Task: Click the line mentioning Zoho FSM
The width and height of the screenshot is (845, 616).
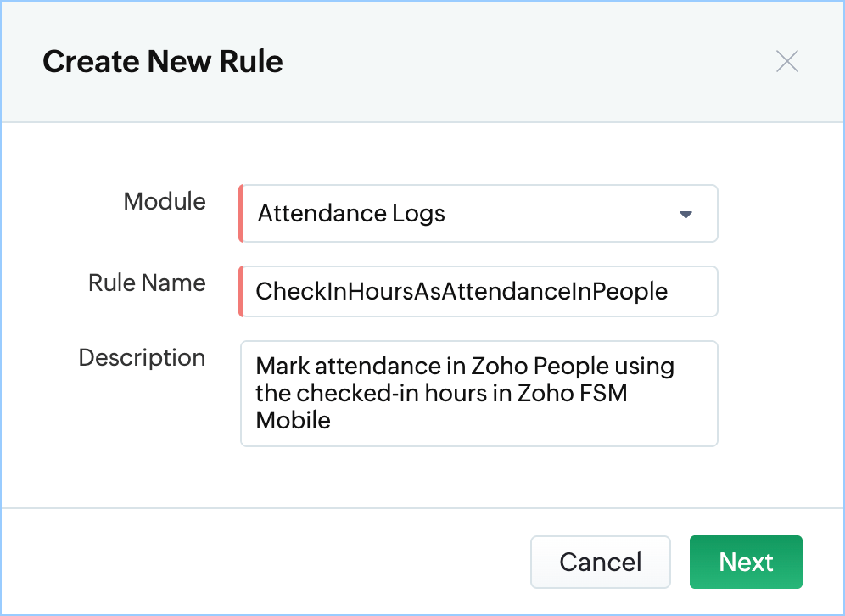Action: (441, 393)
